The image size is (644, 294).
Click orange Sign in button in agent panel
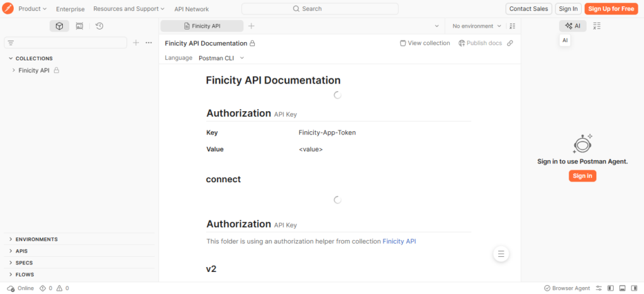tap(582, 176)
